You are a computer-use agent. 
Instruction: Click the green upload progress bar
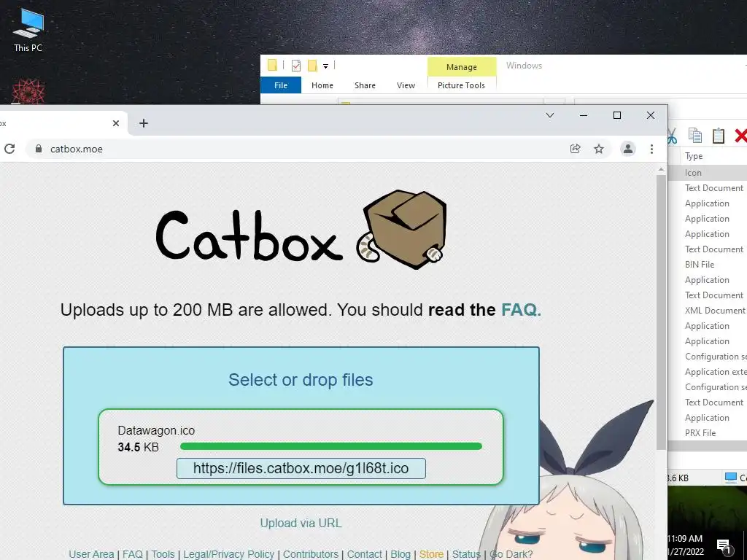pyautogui.click(x=331, y=446)
